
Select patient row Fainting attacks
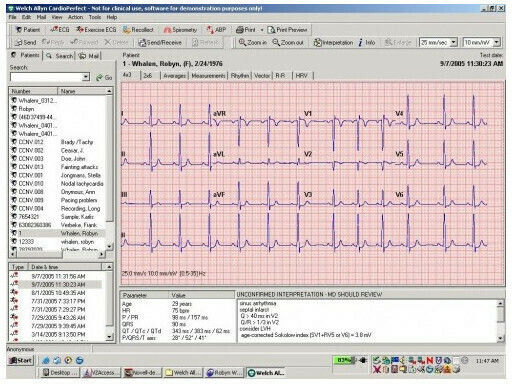(x=57, y=167)
